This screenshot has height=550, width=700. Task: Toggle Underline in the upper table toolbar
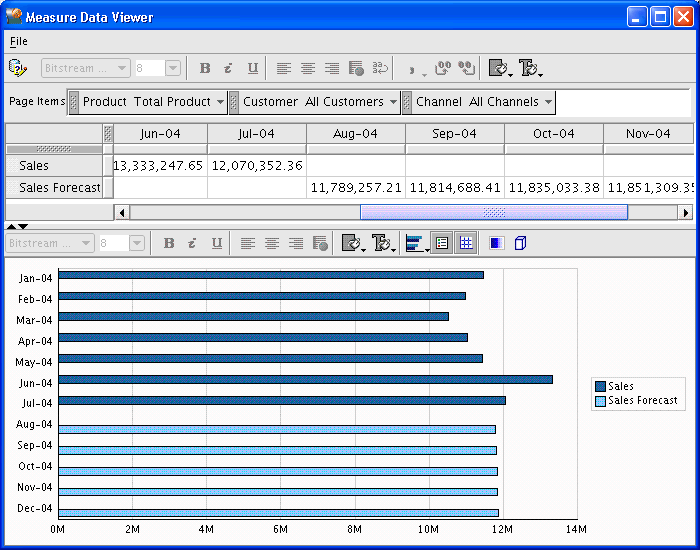point(253,68)
